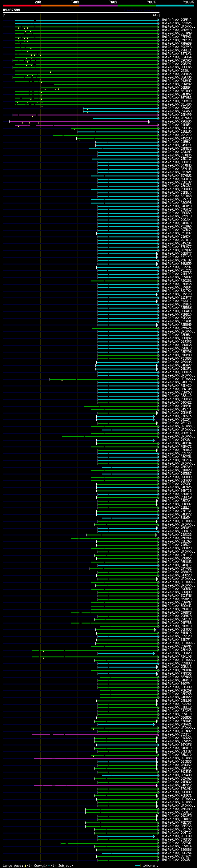Select hit label UniRef100_Q8DIX7
This screenshot has width=197, height=868.
point(177,159)
